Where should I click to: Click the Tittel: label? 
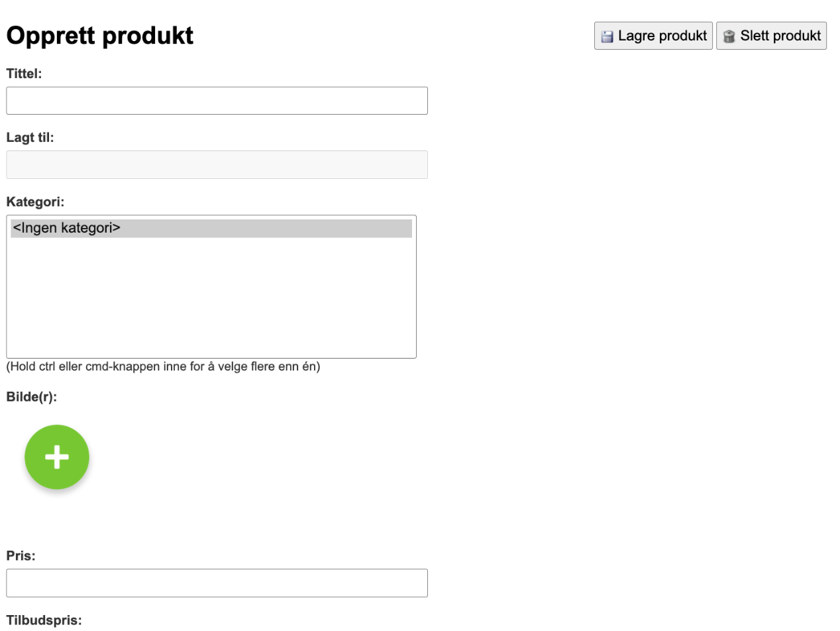click(x=24, y=74)
